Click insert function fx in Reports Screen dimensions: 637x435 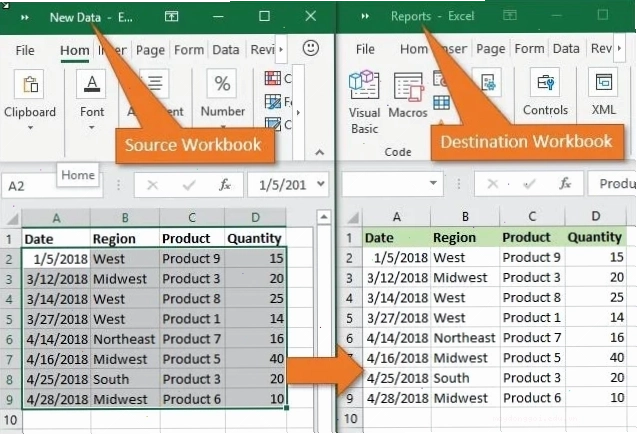[565, 184]
